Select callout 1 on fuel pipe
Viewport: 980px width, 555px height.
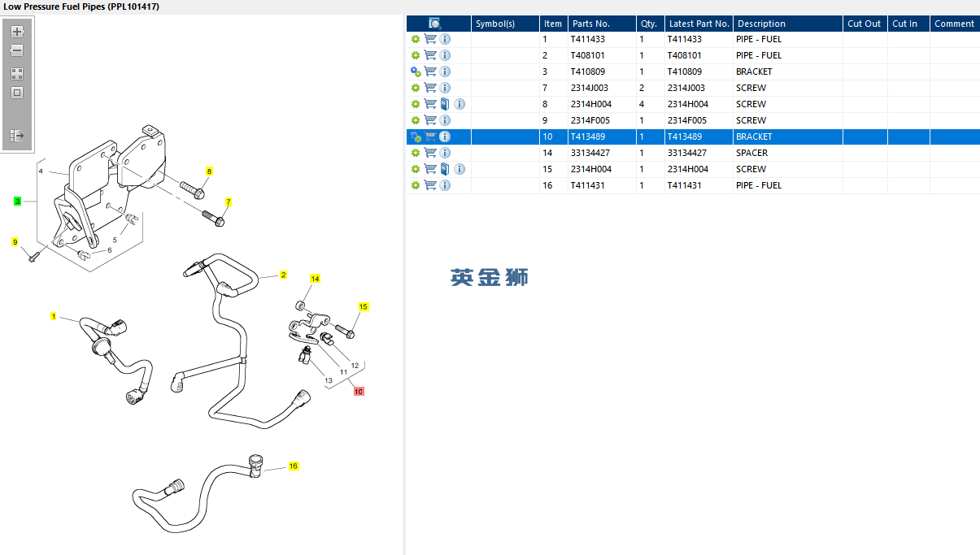(54, 316)
